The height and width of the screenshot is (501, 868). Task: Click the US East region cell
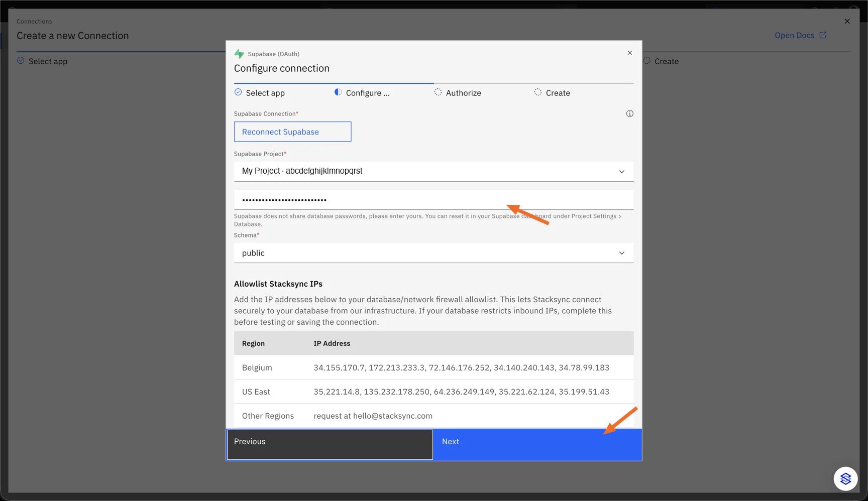point(256,392)
